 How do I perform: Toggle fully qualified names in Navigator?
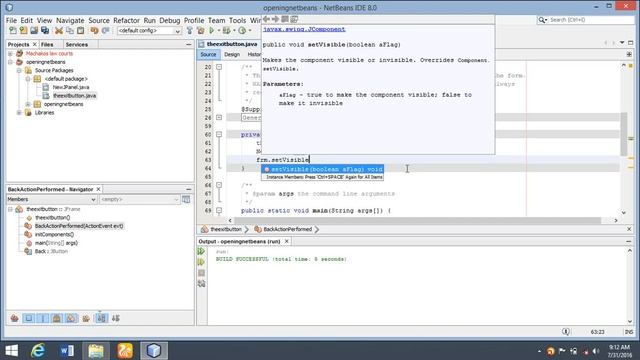tap(86, 318)
